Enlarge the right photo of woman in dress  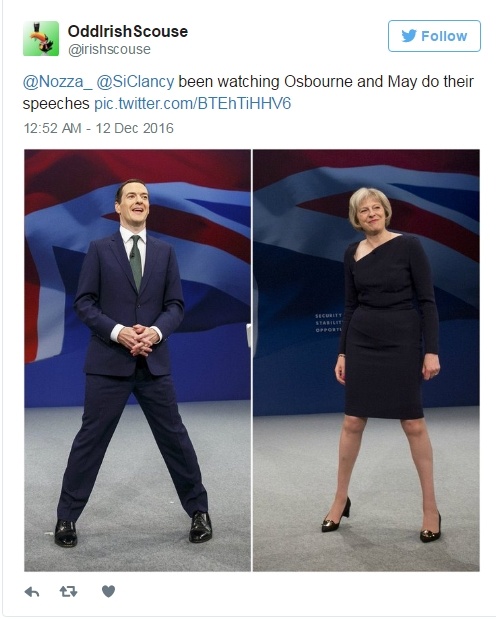coord(366,360)
